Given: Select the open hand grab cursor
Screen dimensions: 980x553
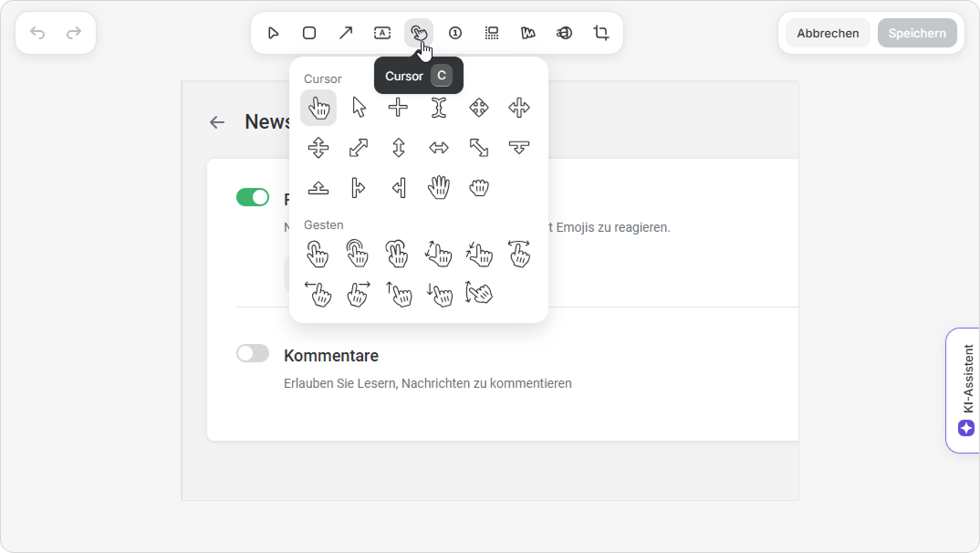Looking at the screenshot, I should click(x=439, y=188).
